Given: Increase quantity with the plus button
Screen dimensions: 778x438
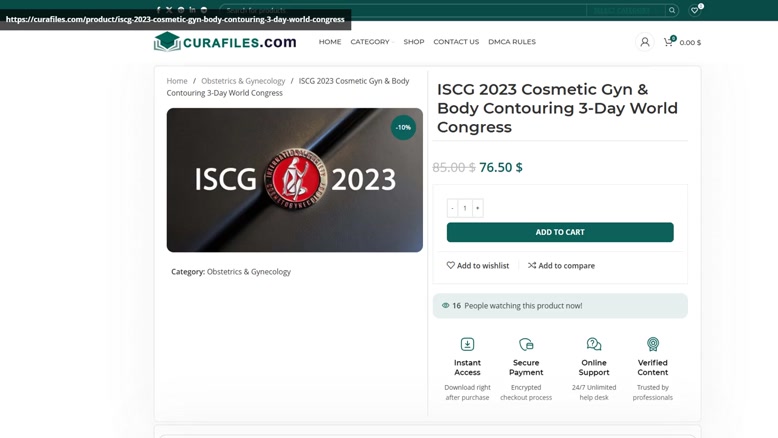Looking at the screenshot, I should point(478,208).
